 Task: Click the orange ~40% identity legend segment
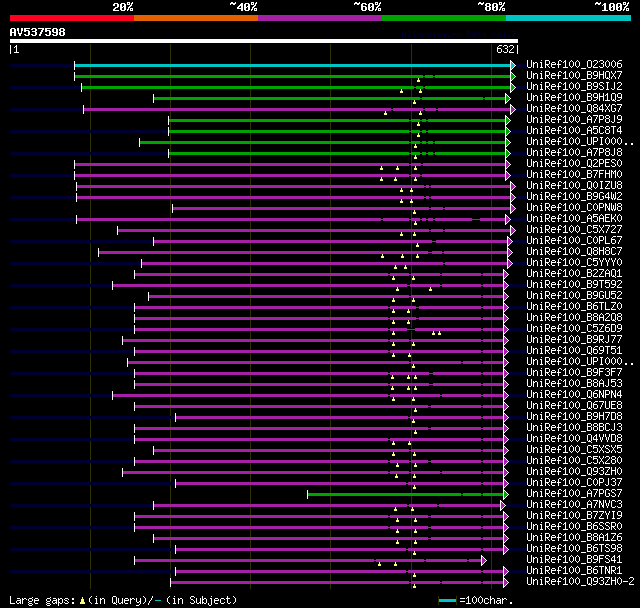(196, 18)
